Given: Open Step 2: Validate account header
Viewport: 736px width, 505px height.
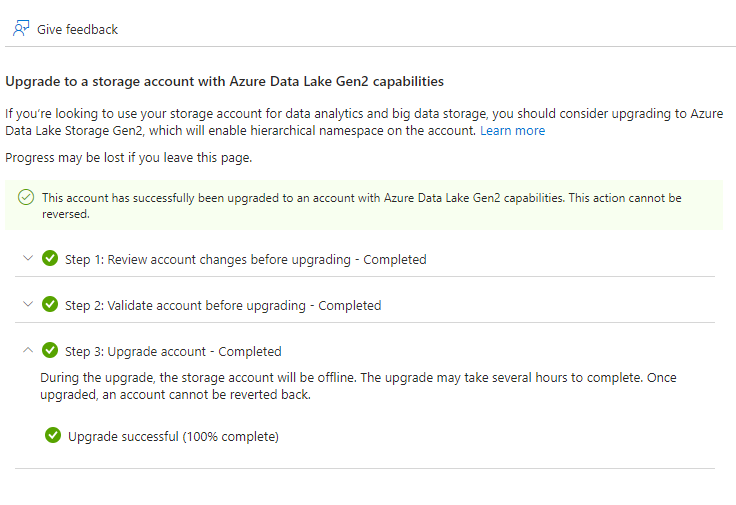Looking at the screenshot, I should pyautogui.click(x=222, y=306).
